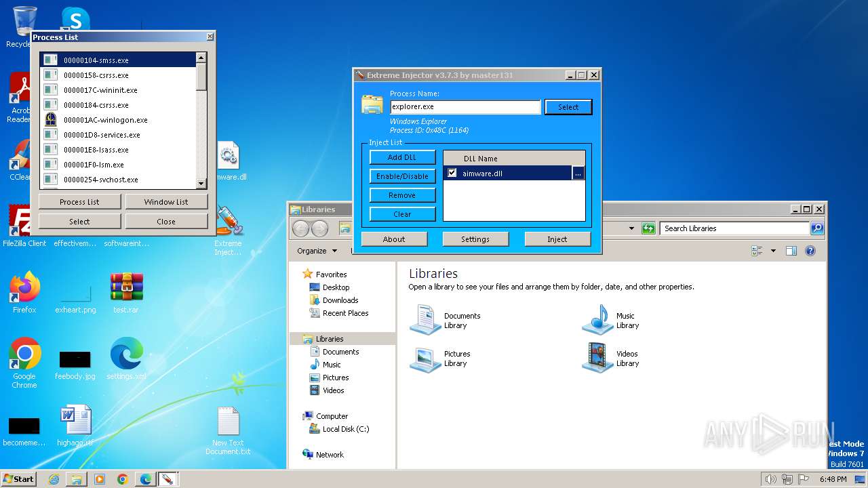
Task: Click the Window List button
Action: (x=166, y=202)
